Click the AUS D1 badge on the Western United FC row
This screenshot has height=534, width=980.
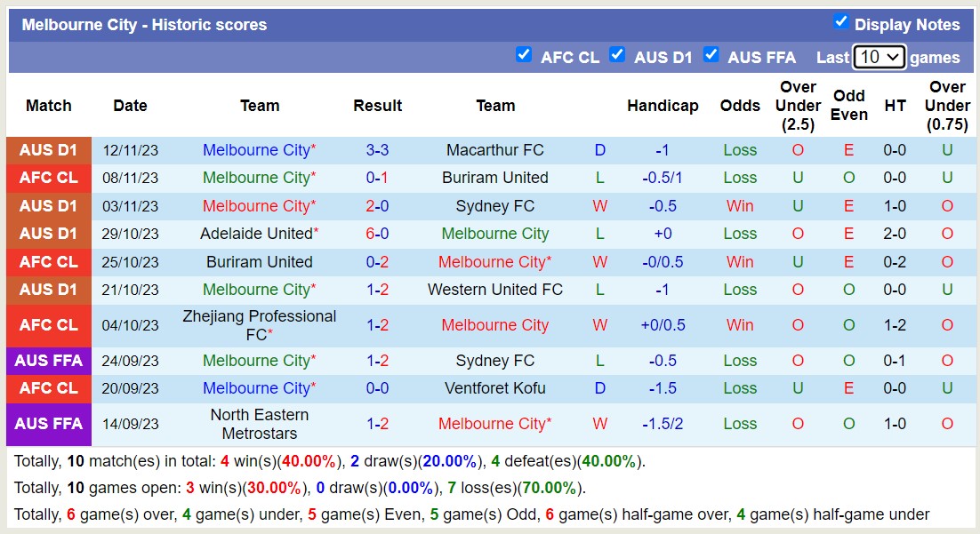[x=49, y=289]
